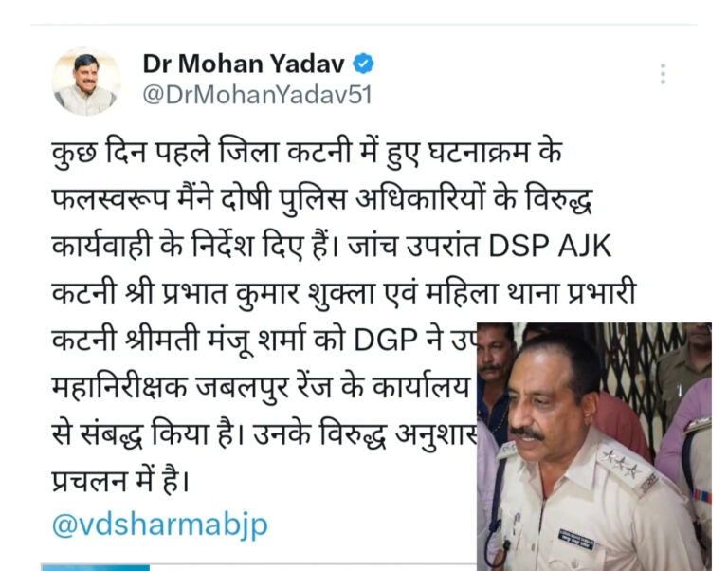Open the @DrMohanYadav51 handle
The image size is (728, 571).
(257, 95)
